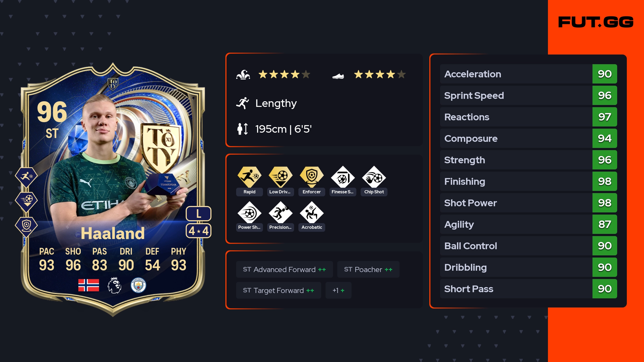Click the Sprint Speed 96 value
Screen dimensions: 644x362
[605, 95]
